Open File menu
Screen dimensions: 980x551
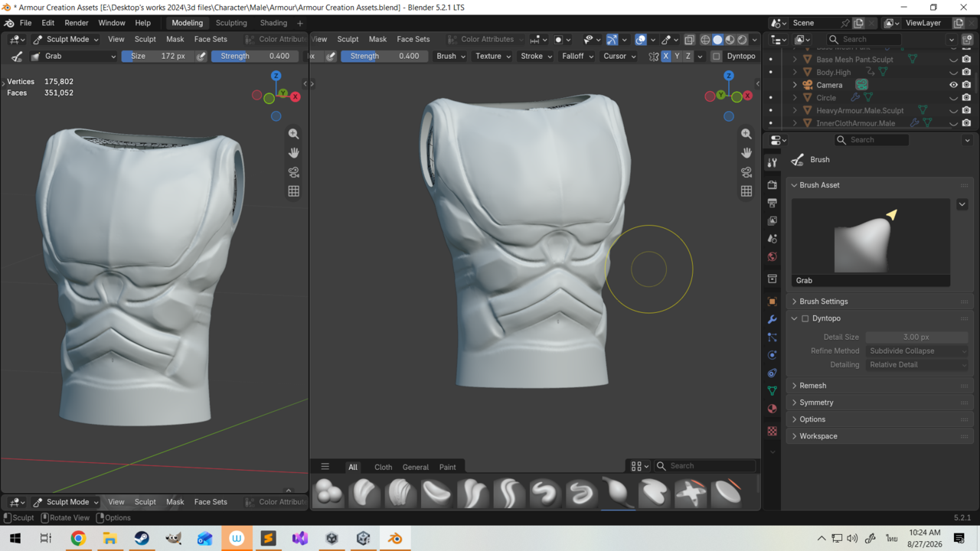(x=25, y=23)
